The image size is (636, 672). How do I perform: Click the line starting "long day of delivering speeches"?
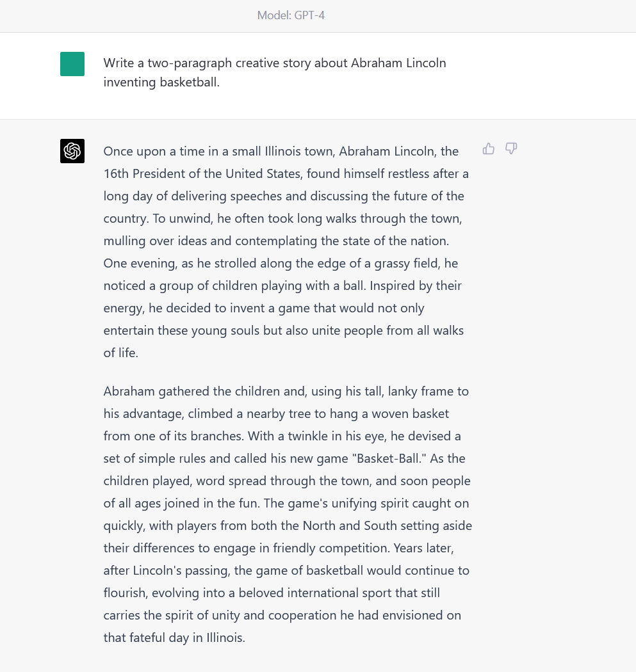coord(284,196)
